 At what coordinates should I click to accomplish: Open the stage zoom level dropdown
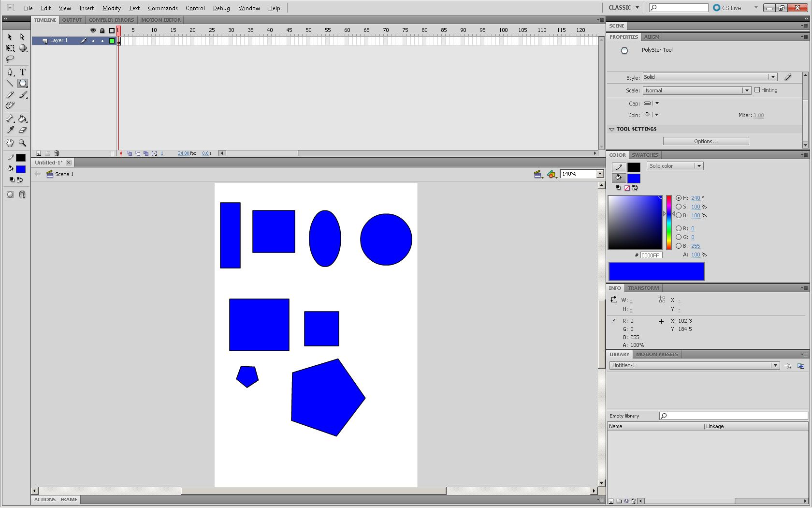coord(599,174)
